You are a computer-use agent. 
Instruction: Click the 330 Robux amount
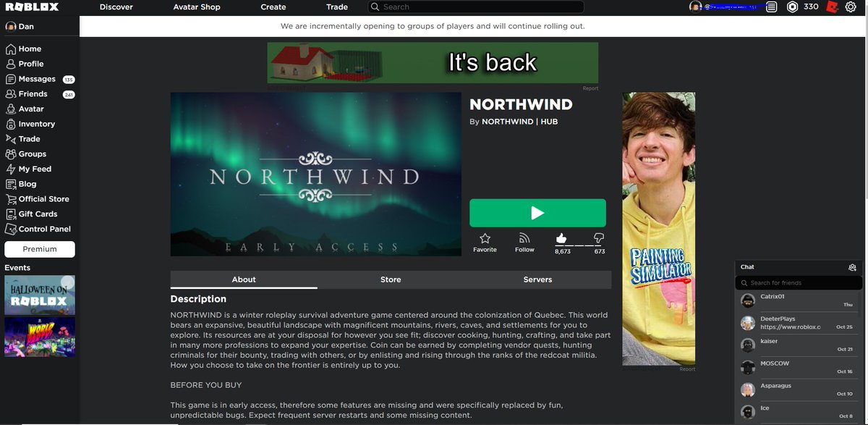(x=811, y=7)
